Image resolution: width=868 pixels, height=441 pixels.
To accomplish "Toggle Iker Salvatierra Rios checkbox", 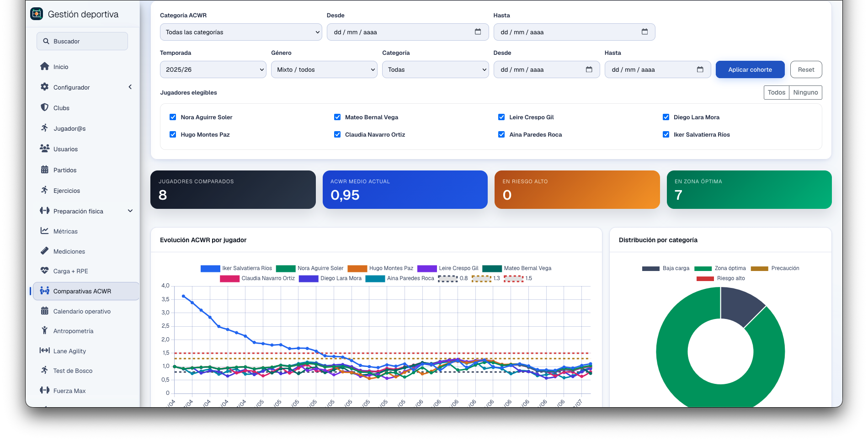I will pos(666,134).
